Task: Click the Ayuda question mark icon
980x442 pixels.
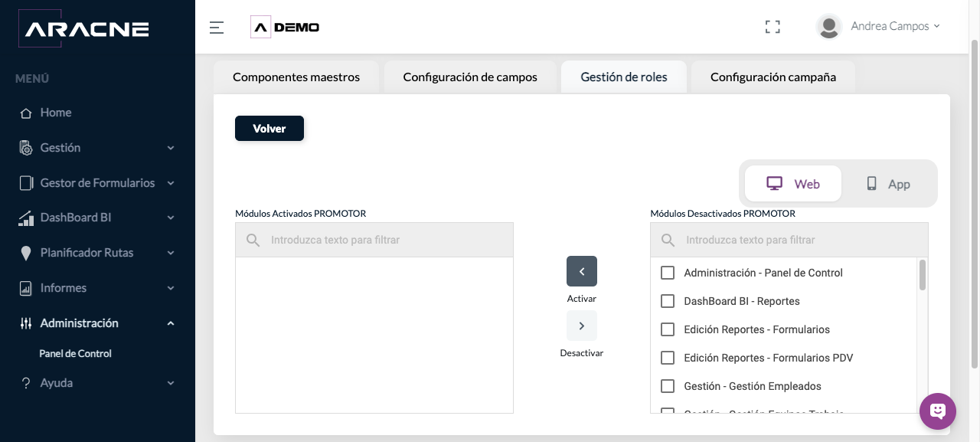Action: (26, 383)
